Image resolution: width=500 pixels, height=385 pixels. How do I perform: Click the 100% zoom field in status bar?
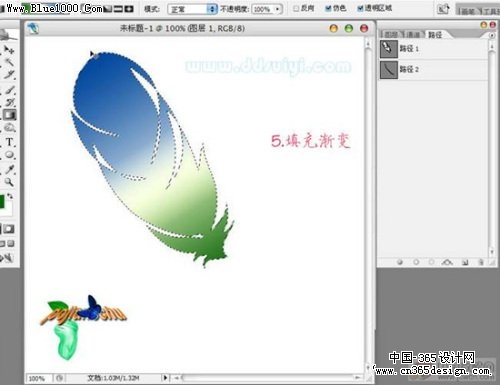pos(38,378)
